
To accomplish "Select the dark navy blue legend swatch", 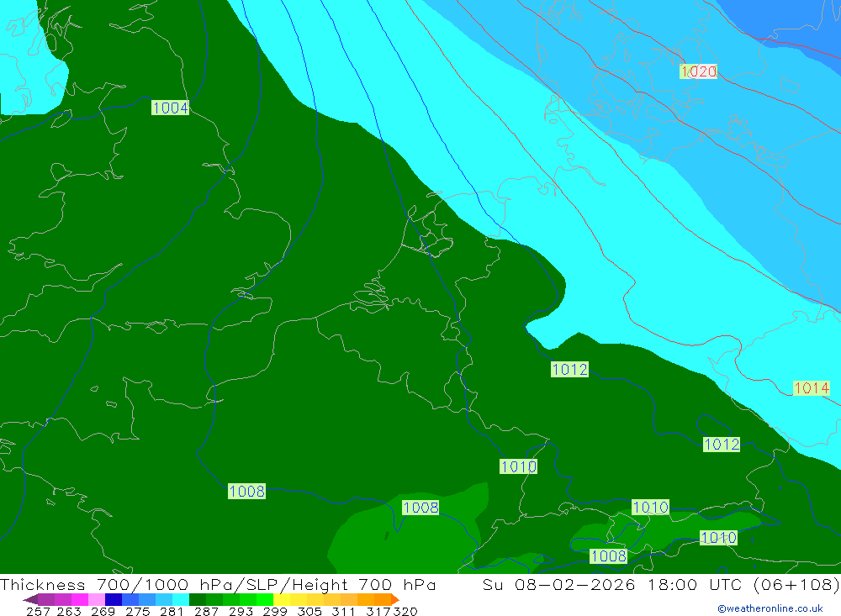I will (113, 599).
